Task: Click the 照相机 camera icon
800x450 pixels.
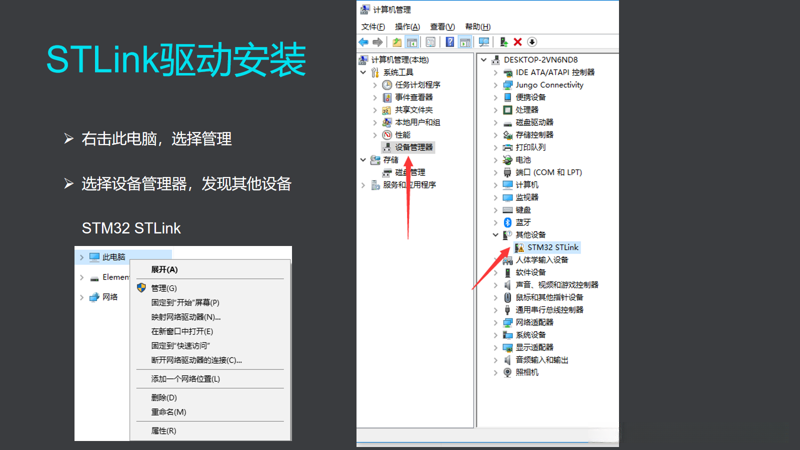Action: (508, 372)
